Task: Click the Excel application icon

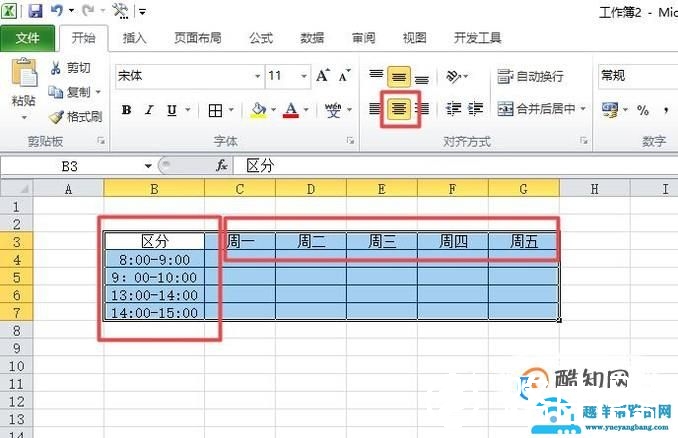Action: 9,10
